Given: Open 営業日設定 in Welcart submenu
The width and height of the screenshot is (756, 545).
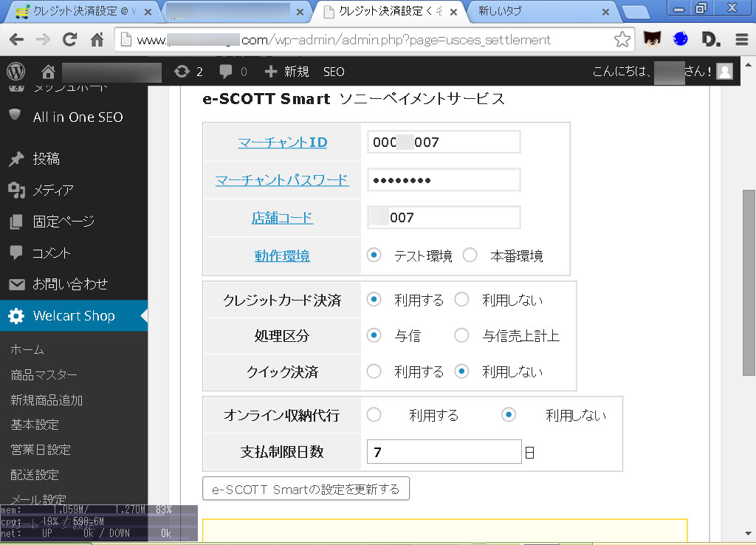Looking at the screenshot, I should (41, 450).
